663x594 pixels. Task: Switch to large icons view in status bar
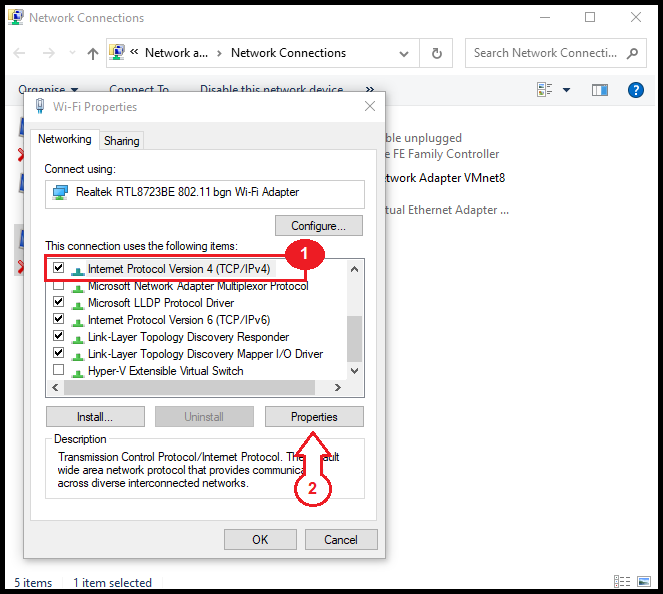tap(644, 582)
